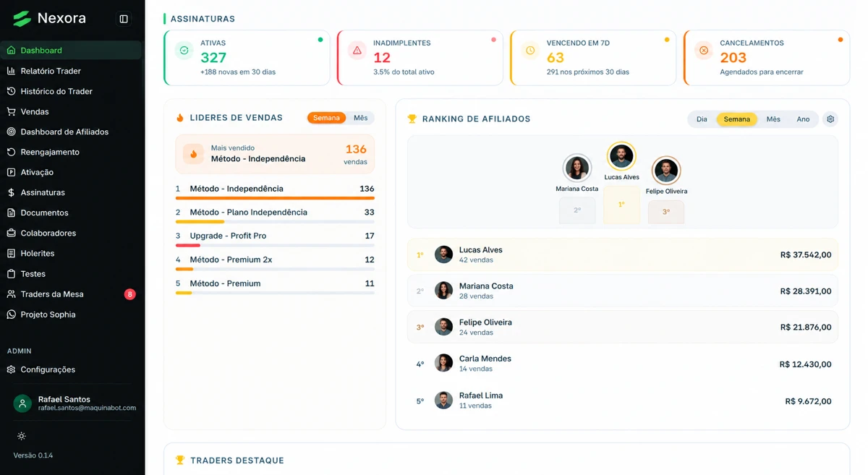The height and width of the screenshot is (475, 868).
Task: Open the Ativas subscriptions card
Action: coord(247,58)
